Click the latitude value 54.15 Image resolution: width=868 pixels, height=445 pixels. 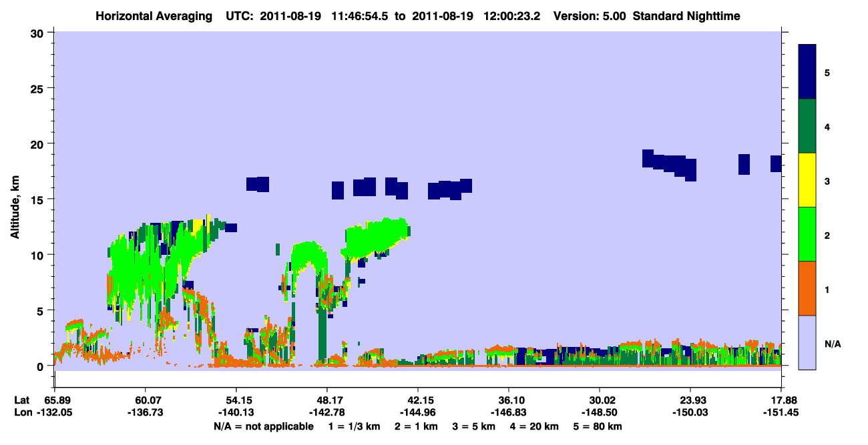[x=236, y=400]
